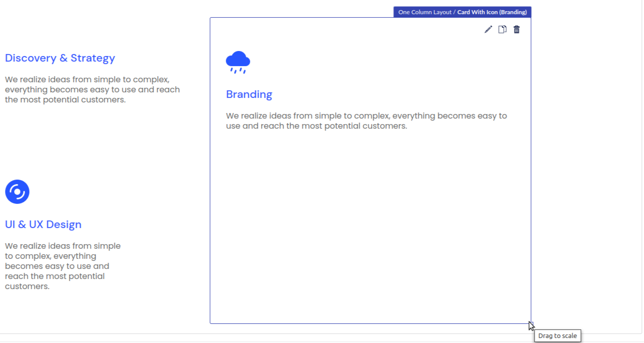This screenshot has width=644, height=343.
Task: Select the rain cloud icon in Branding card
Action: pos(238,62)
